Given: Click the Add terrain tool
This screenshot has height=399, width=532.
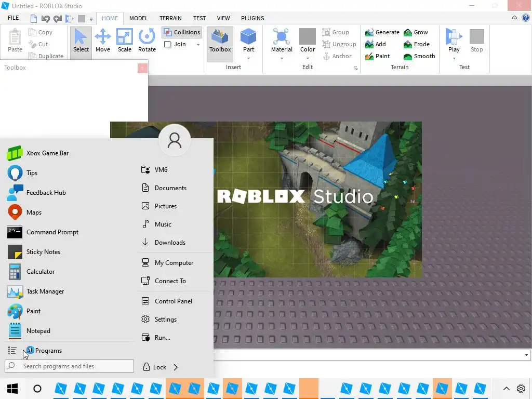Looking at the screenshot, I should tap(376, 44).
